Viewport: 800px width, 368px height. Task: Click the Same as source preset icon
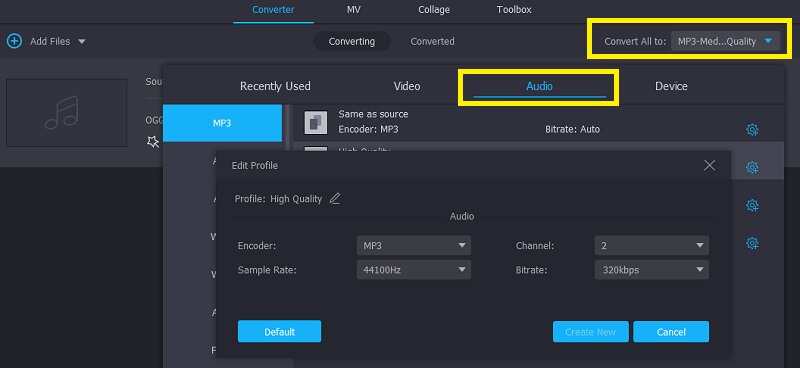click(x=316, y=122)
